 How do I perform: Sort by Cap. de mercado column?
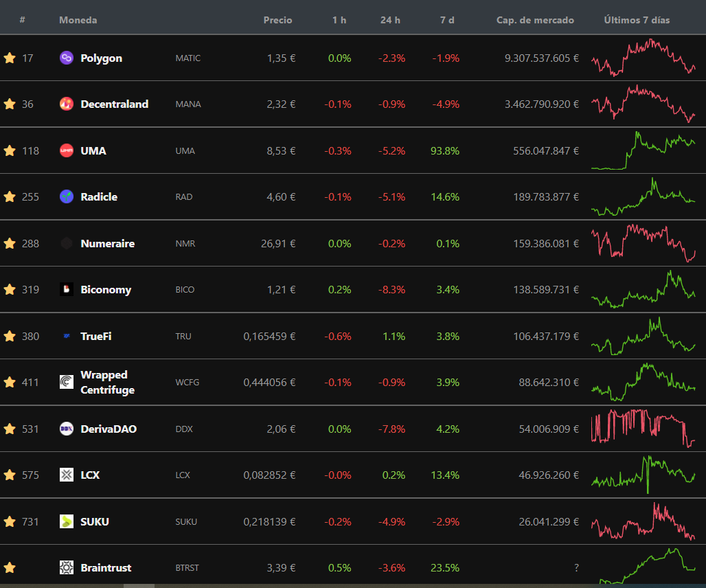pos(535,20)
